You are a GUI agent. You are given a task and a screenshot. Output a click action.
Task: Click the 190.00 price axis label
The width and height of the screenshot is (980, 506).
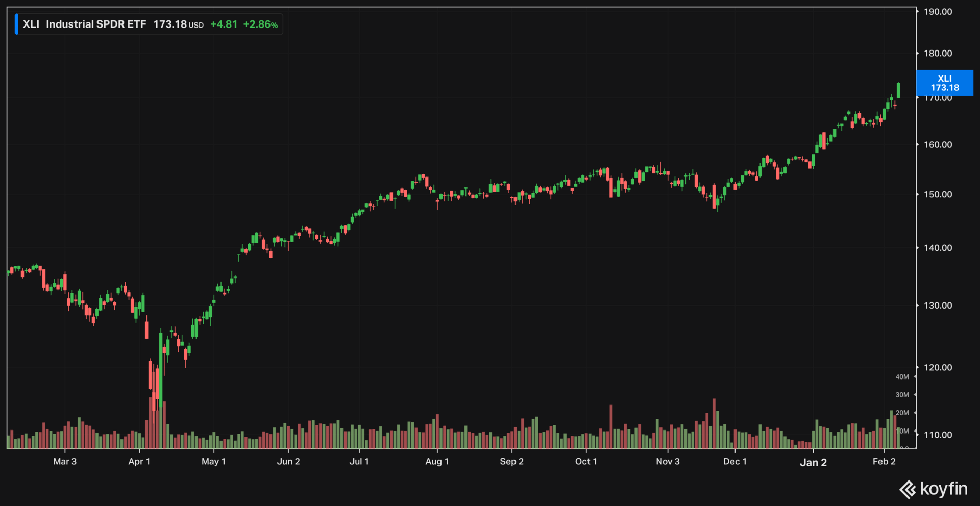pos(938,12)
